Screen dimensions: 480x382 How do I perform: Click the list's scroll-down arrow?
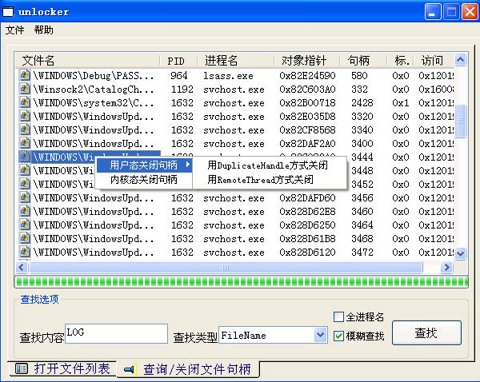461,254
